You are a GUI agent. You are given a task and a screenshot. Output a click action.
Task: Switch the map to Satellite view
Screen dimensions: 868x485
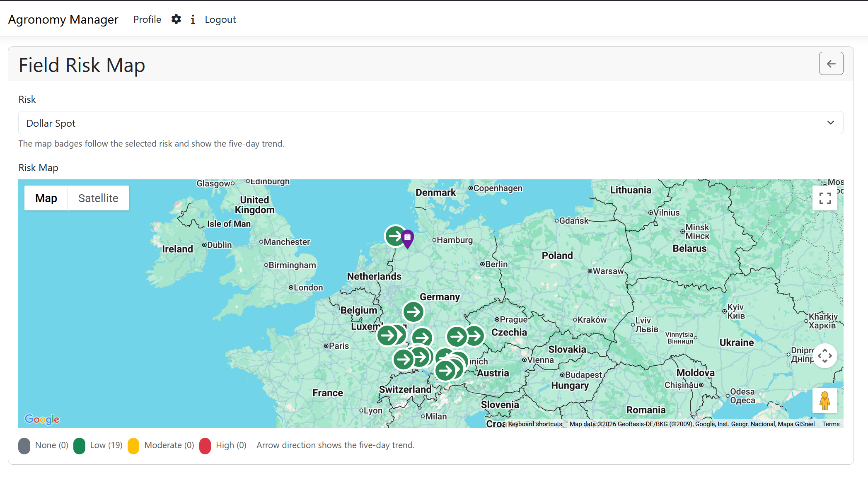(98, 198)
